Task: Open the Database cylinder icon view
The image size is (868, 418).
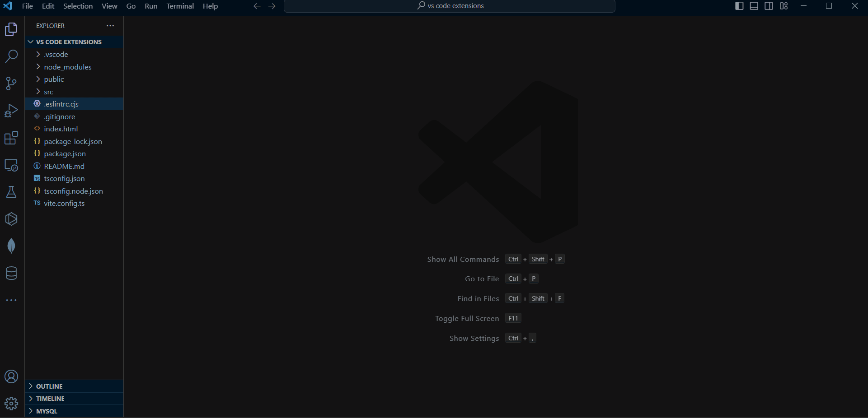Action: [11, 273]
